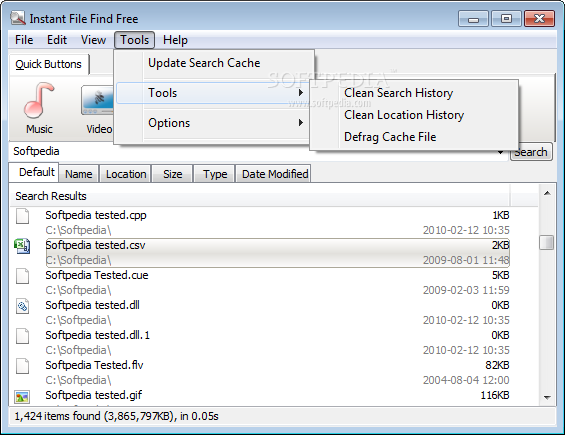Select Clean Search History
Viewport: 565px width, 435px height.
click(x=414, y=93)
